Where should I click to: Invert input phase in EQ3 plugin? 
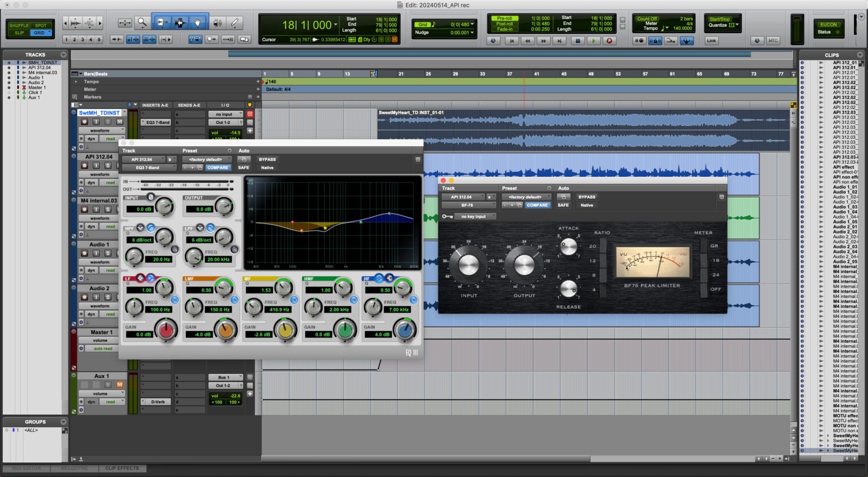pos(150,197)
